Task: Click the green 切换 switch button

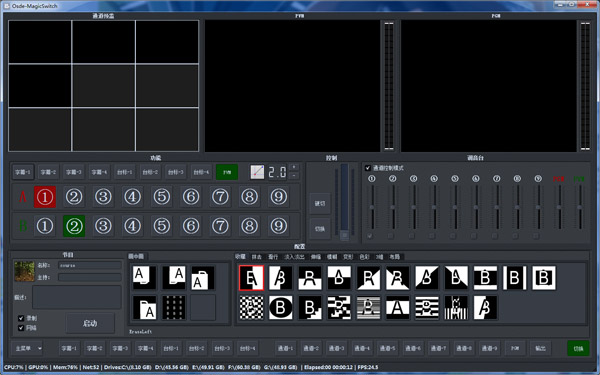Action: [x=578, y=349]
